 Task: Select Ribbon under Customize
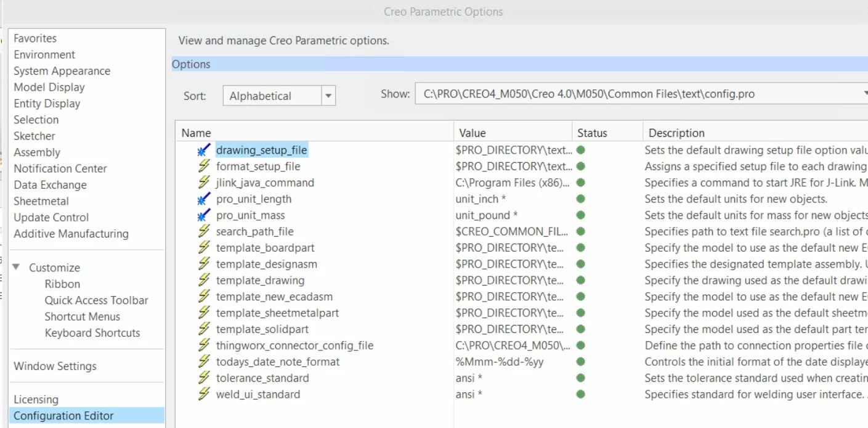(x=62, y=284)
